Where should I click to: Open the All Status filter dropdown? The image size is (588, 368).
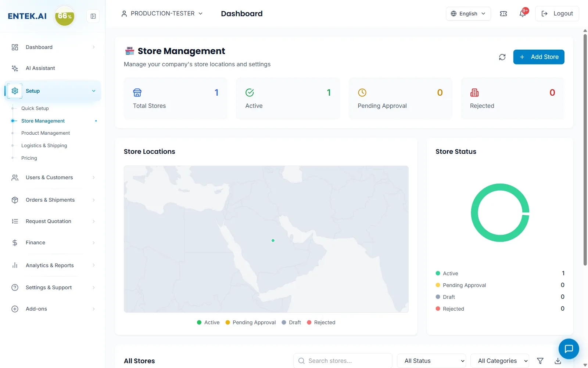click(431, 361)
